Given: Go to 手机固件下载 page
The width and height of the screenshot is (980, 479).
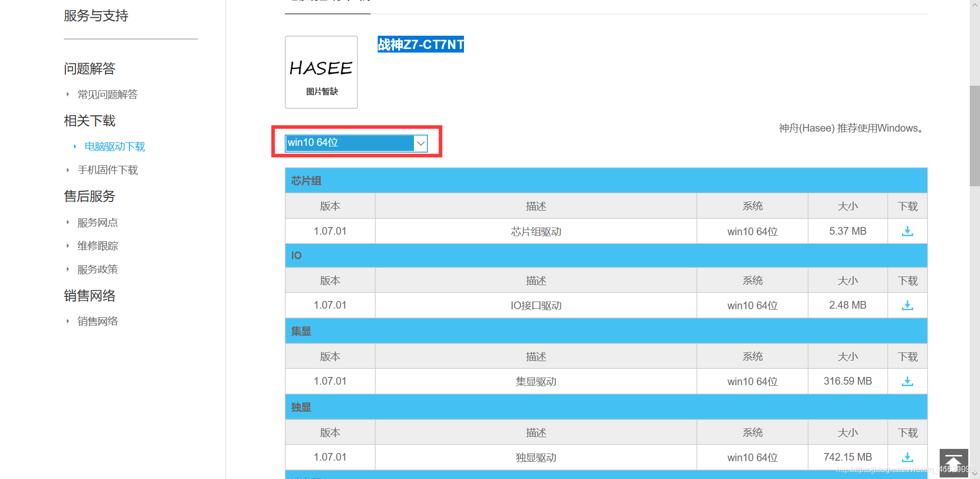Looking at the screenshot, I should pos(108,170).
